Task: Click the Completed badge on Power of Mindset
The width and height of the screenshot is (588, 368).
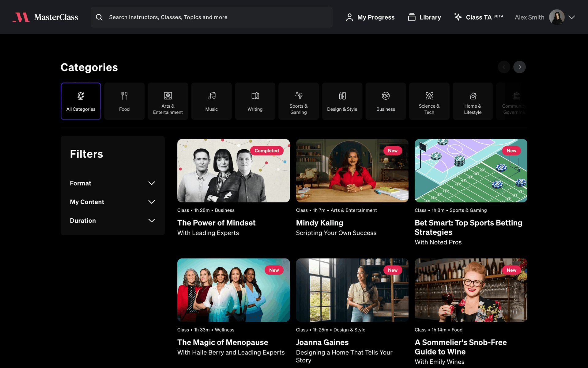Action: click(266, 151)
